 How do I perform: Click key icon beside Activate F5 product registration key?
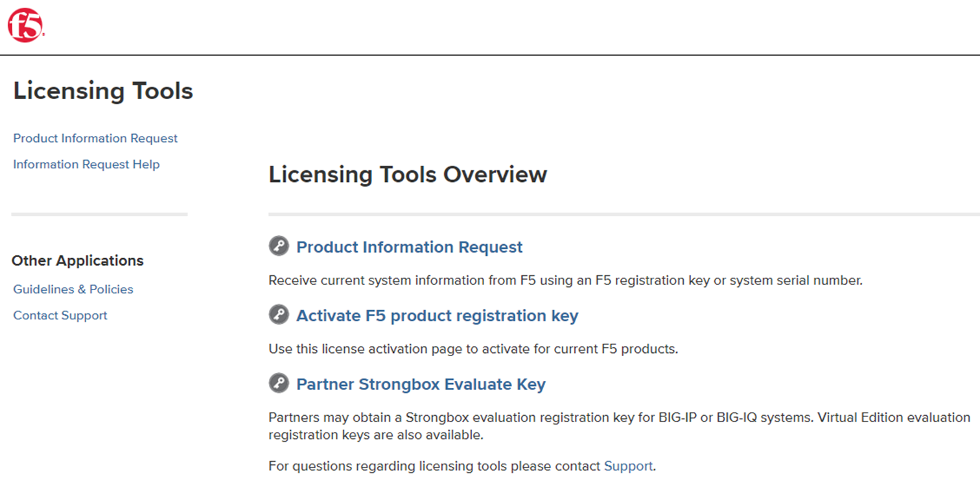pos(279,315)
